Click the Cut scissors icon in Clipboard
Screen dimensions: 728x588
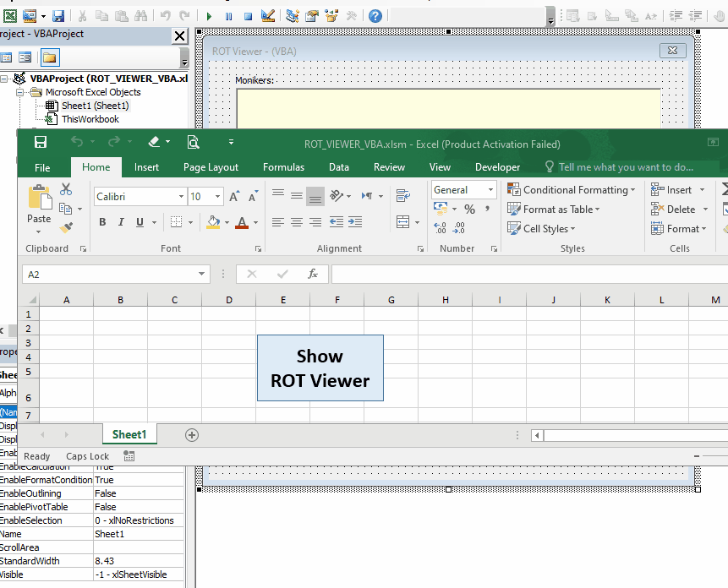67,189
